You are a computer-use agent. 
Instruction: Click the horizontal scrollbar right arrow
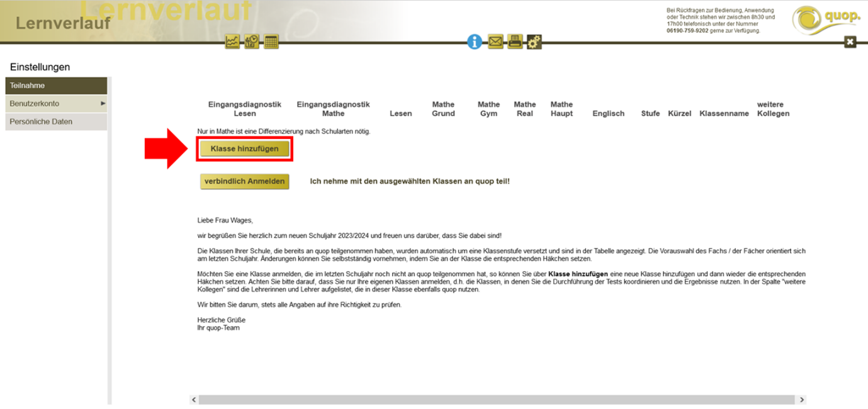click(801, 400)
